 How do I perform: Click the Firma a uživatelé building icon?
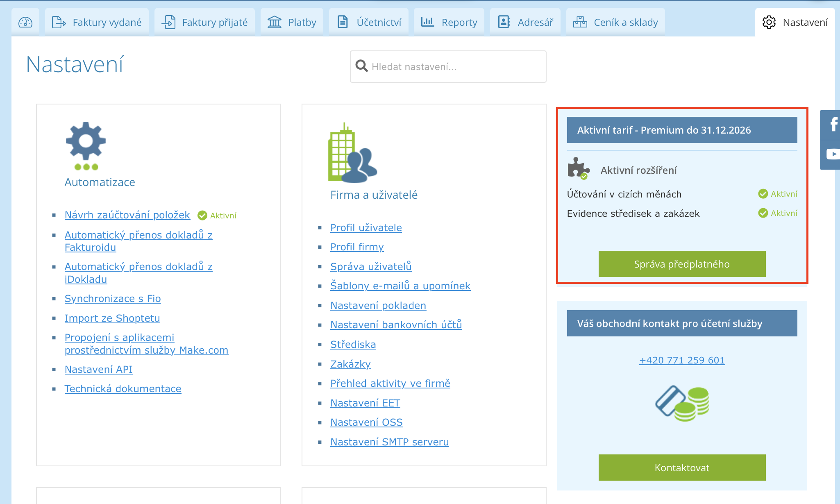352,153
